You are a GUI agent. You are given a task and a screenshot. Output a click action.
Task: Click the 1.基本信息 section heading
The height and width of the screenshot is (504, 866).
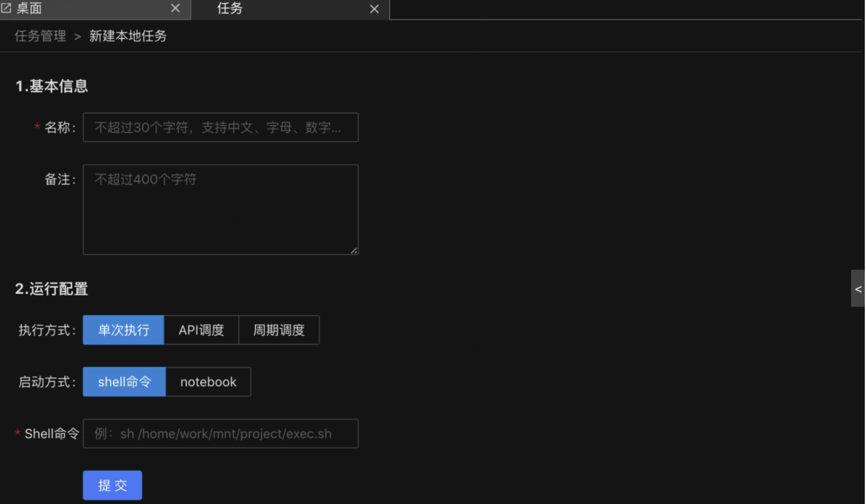[52, 86]
